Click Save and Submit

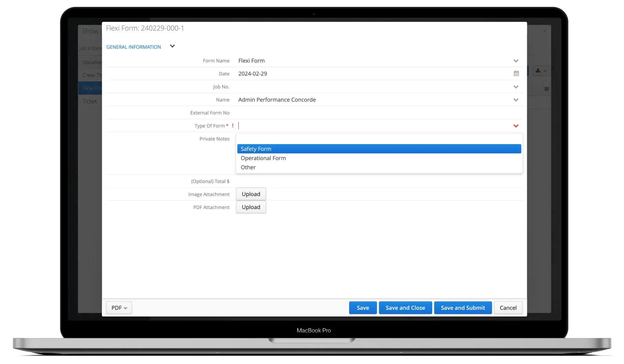click(x=463, y=308)
